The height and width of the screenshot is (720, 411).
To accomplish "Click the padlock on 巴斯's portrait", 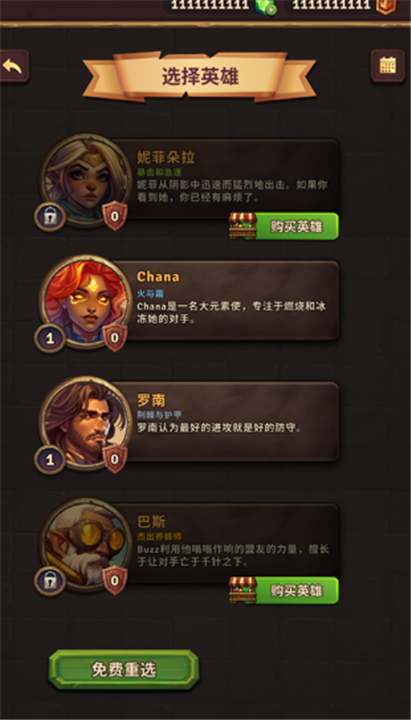I will (x=50, y=581).
